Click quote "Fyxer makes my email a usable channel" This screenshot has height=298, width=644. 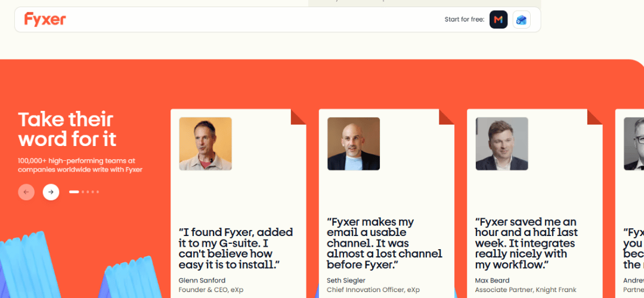385,243
